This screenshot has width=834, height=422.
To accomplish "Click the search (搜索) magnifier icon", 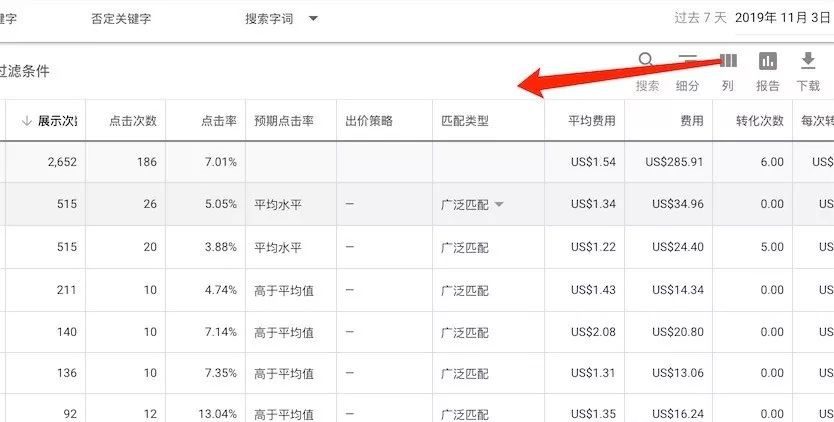I will tap(647, 62).
